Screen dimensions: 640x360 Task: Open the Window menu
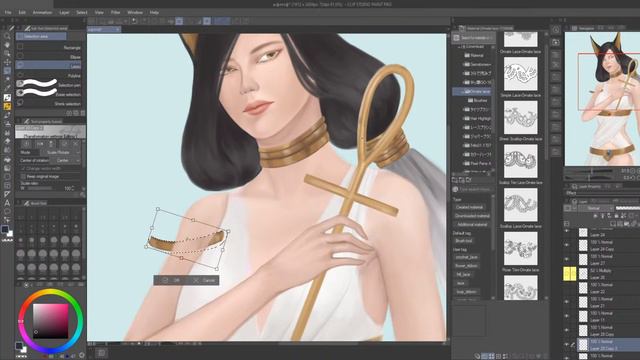(x=135, y=13)
